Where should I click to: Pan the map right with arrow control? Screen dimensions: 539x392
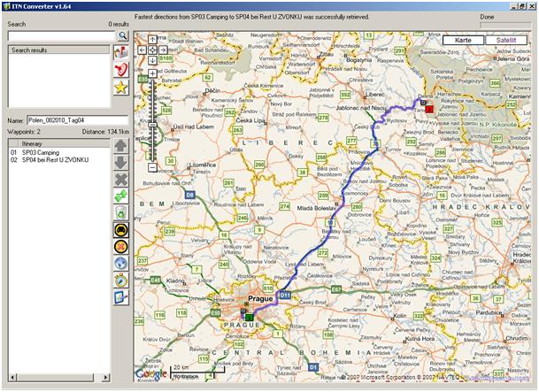163,50
